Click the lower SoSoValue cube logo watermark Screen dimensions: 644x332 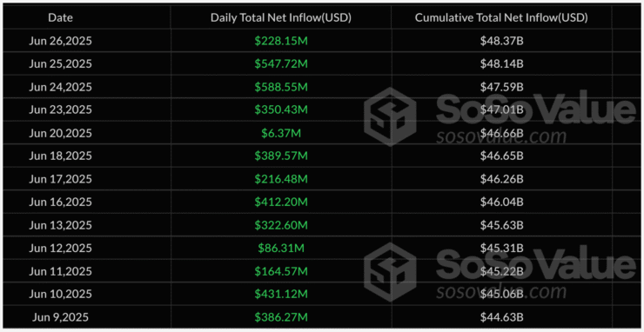click(390, 272)
